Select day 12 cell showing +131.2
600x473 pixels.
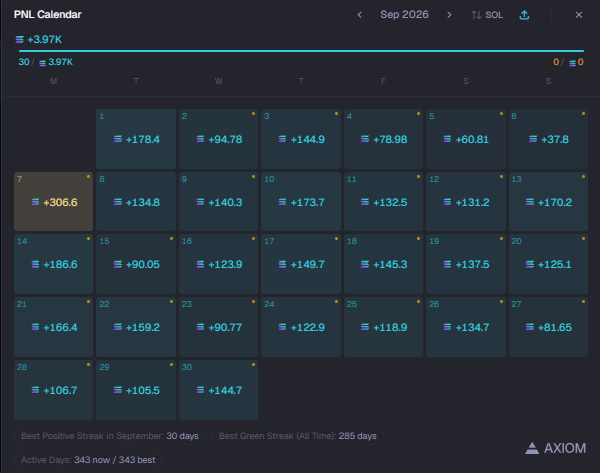coord(466,202)
